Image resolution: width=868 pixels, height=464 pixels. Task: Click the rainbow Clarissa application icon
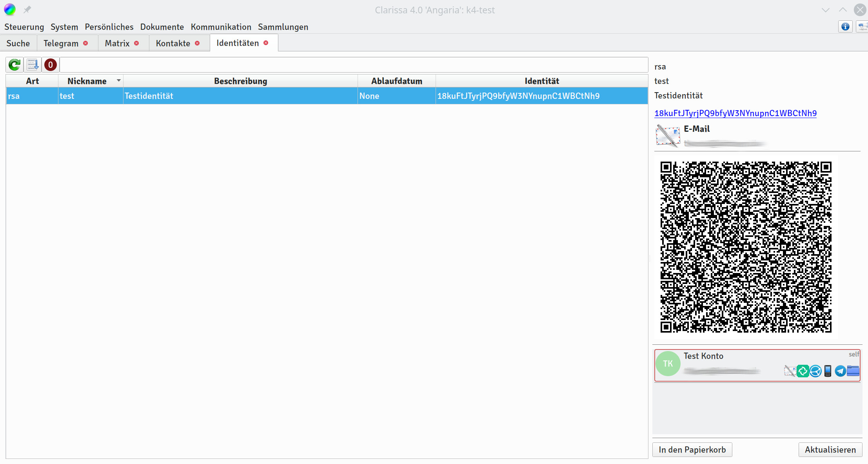[x=10, y=9]
